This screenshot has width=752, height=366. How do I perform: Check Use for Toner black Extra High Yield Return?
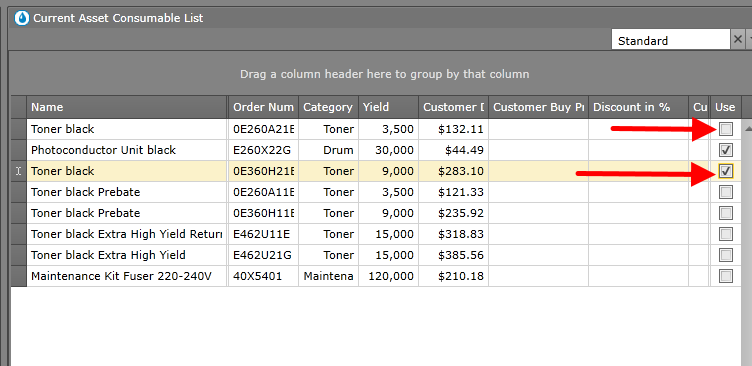click(x=726, y=234)
